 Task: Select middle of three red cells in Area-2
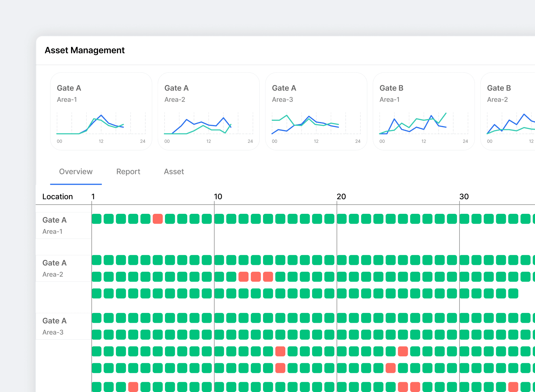(x=256, y=277)
